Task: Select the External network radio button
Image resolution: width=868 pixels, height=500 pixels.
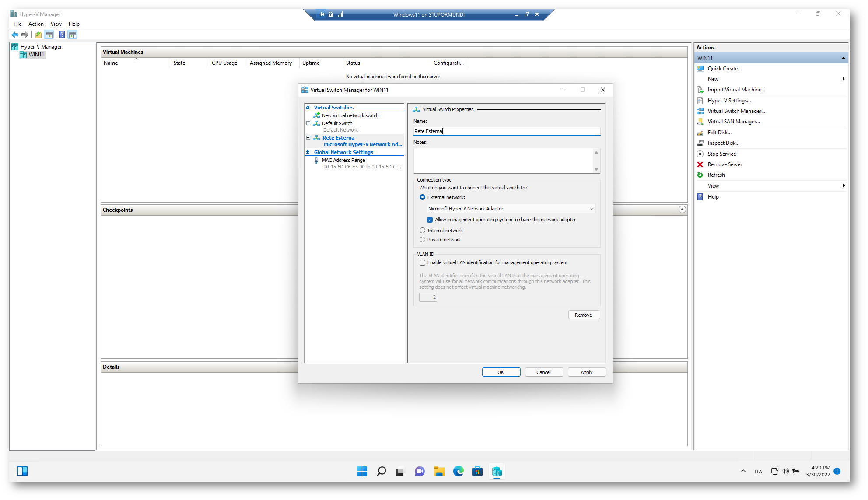Action: tap(422, 197)
